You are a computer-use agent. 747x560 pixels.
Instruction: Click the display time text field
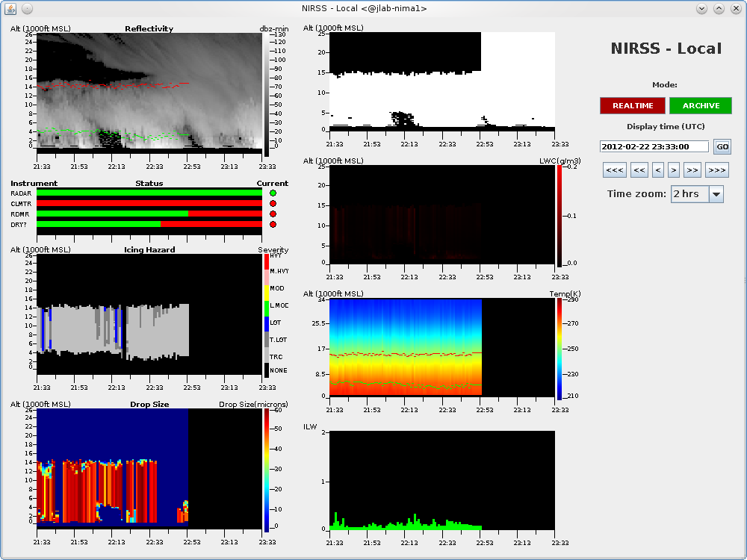tap(654, 147)
